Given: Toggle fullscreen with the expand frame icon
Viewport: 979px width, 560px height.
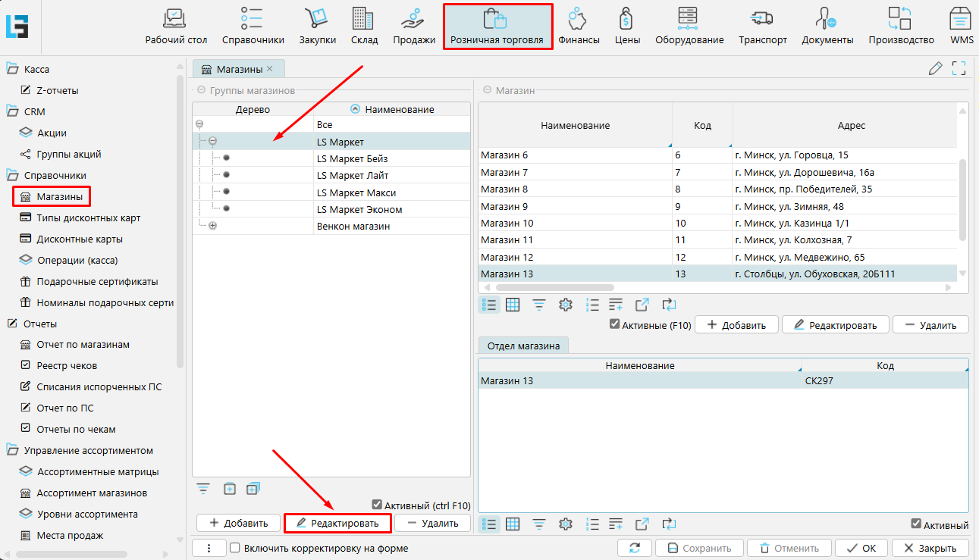Looking at the screenshot, I should click(x=959, y=69).
